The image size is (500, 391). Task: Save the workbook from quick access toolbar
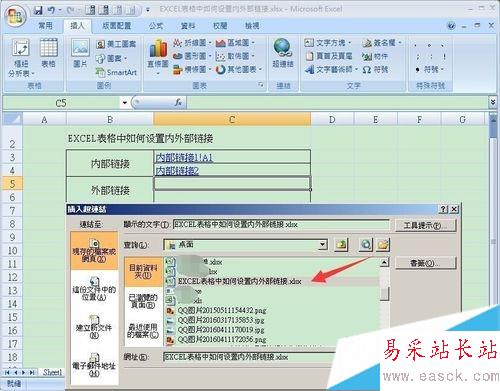point(38,10)
